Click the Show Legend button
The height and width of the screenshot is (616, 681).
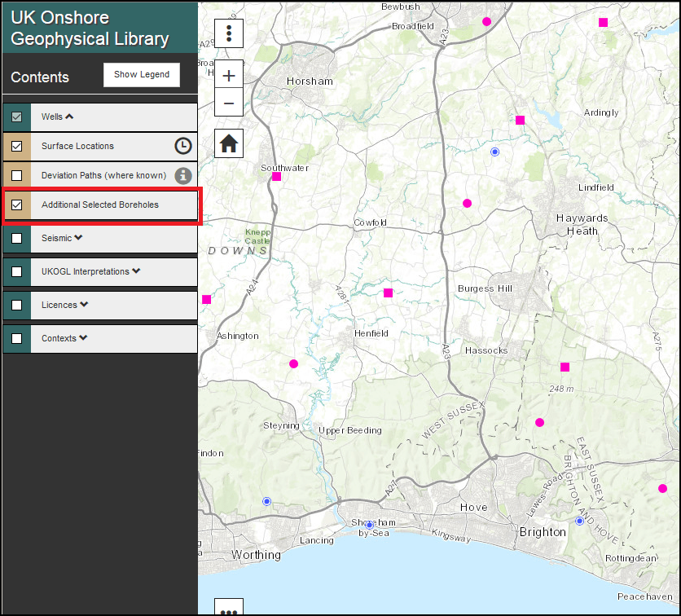[x=141, y=74]
